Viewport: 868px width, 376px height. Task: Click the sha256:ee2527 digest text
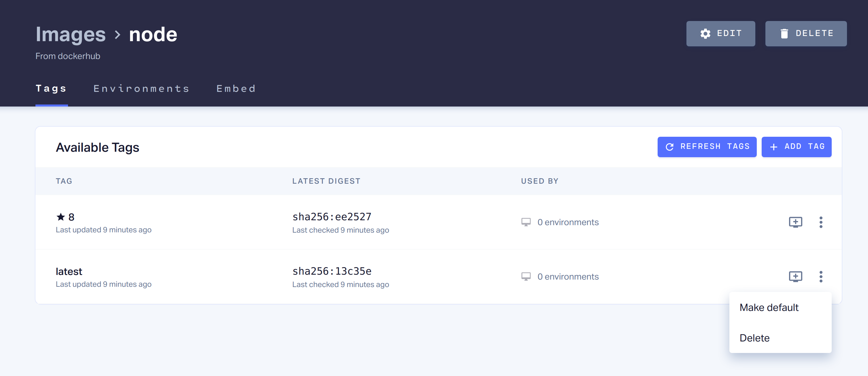pos(332,217)
